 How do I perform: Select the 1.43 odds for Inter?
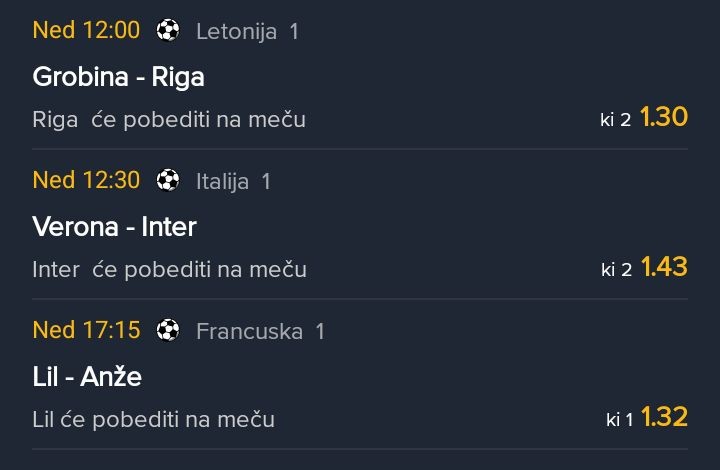tap(664, 268)
